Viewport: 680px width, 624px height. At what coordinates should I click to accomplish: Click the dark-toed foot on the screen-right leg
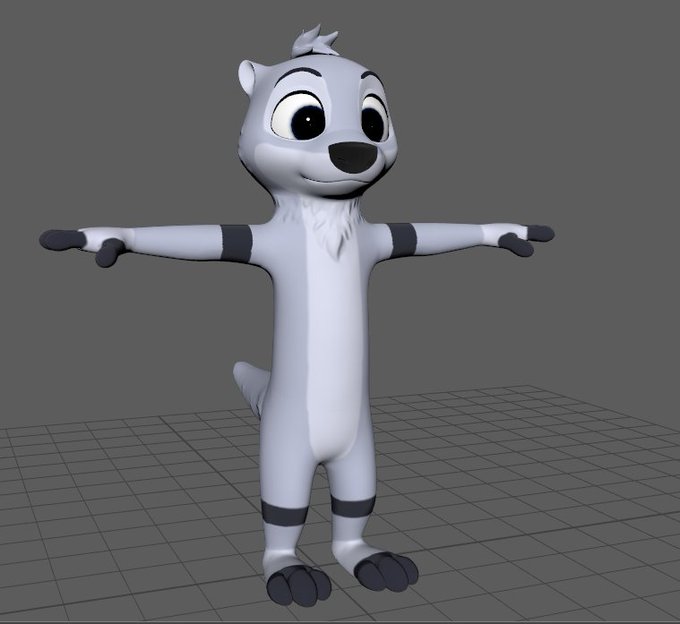pos(386,572)
